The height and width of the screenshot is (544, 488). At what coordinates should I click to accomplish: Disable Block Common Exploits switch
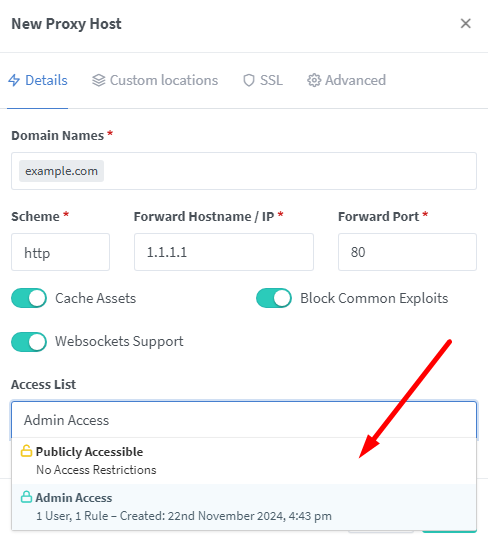pyautogui.click(x=274, y=298)
